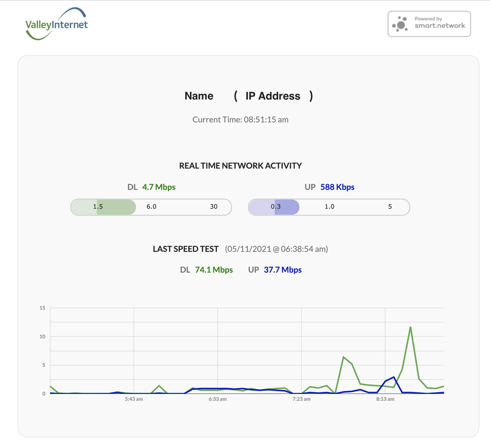Click the Powered by smart.network badge

429,24
